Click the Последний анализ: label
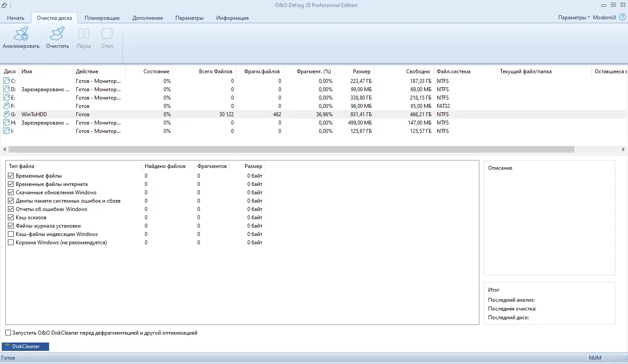The height and width of the screenshot is (364, 628). tap(511, 300)
